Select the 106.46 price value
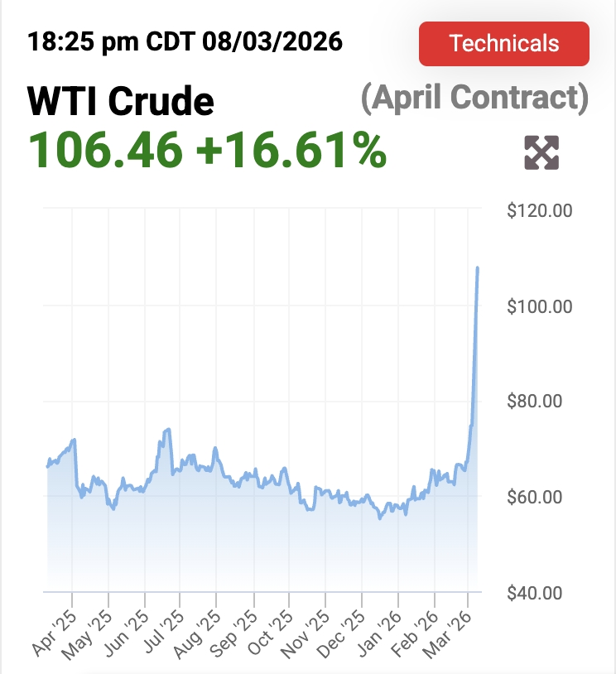616x674 pixels. (105, 150)
